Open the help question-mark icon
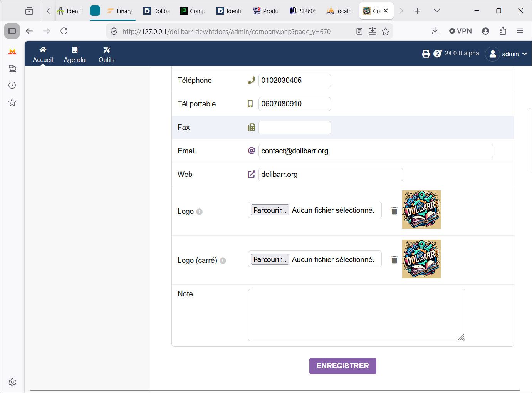The image size is (532, 393). coord(438,54)
